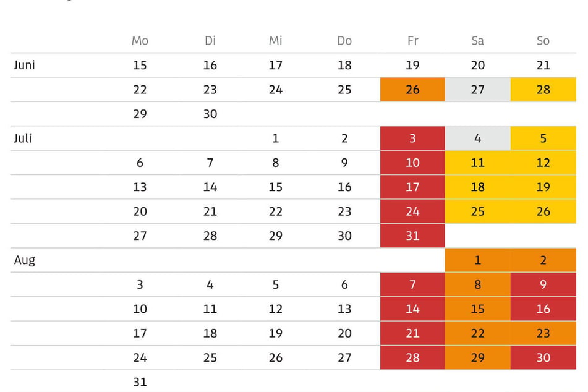Click the Mo column header
The height and width of the screenshot is (392, 588).
coord(140,41)
